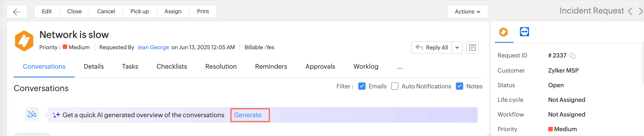Open the Worklog tab

coord(366,66)
